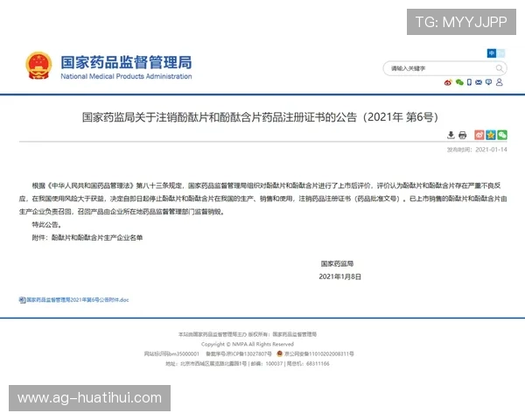Open the ICP备13027807号 record link
The image size is (525, 420).
(x=239, y=353)
